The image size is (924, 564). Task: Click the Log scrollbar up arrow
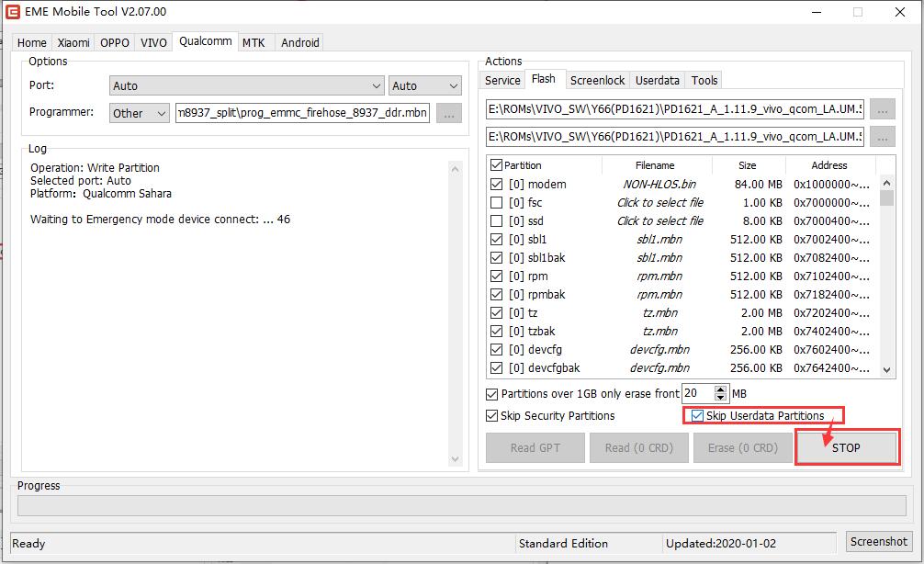point(455,169)
